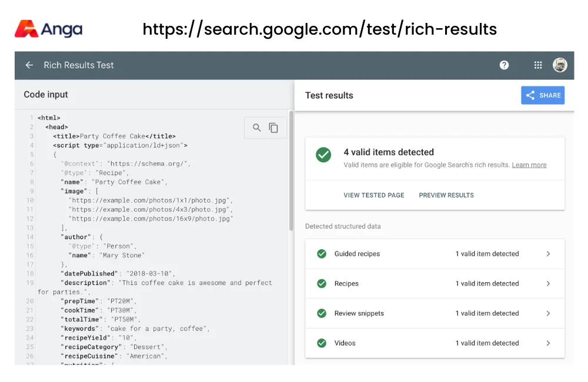Click the Guided recipes green checkmark icon
This screenshot has height=382, width=588.
(x=322, y=254)
